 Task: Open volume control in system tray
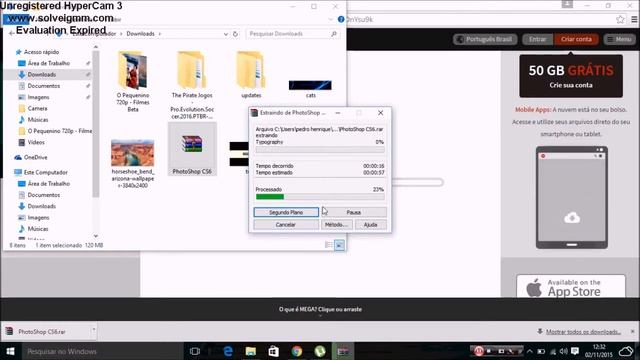pos(564,351)
